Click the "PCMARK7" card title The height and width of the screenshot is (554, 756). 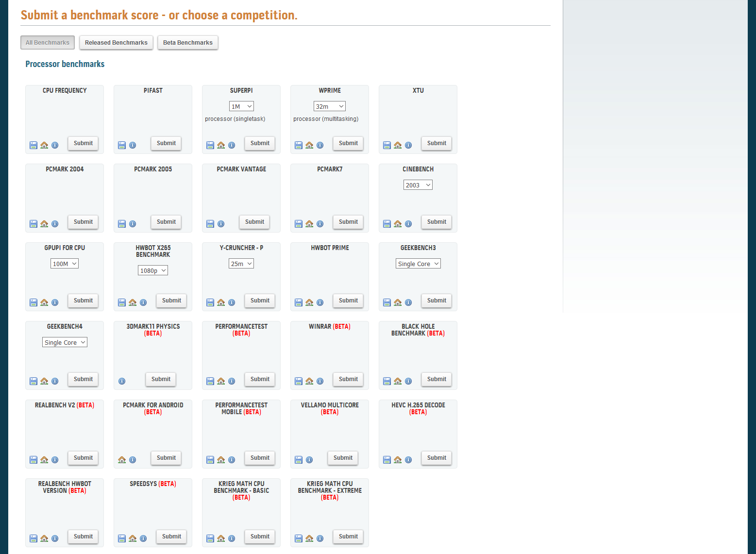tap(330, 169)
